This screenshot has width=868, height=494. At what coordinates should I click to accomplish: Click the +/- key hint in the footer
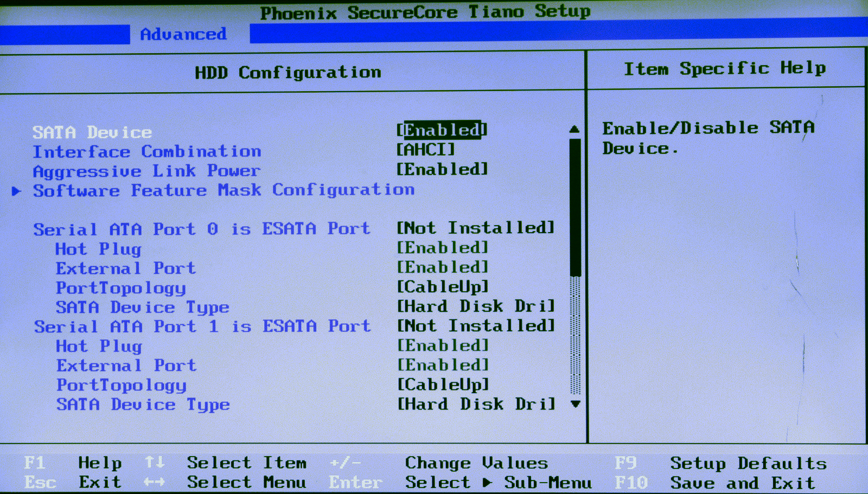(x=345, y=463)
